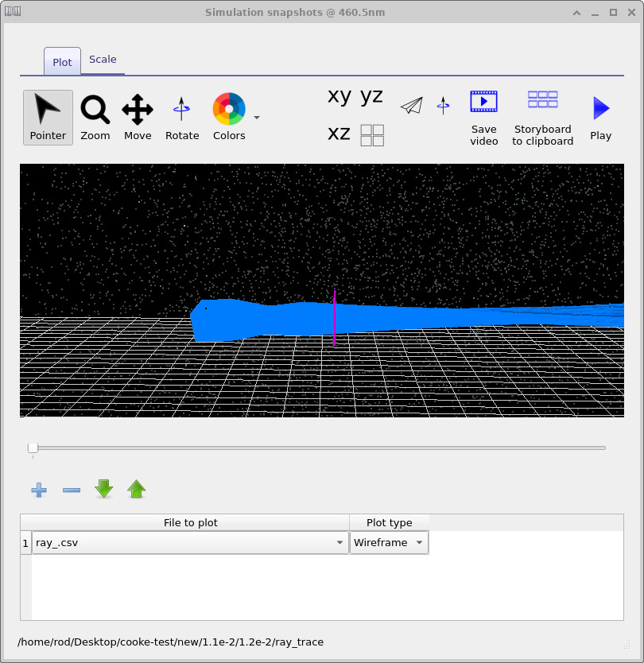
Task: Expand the Colors dropdown arrow
Action: coord(256,117)
